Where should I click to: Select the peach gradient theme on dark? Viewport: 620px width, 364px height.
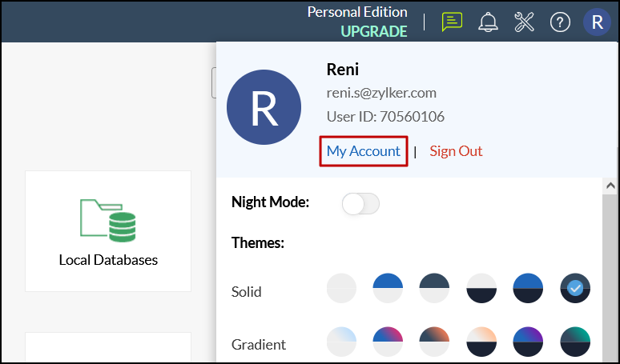tap(482, 342)
